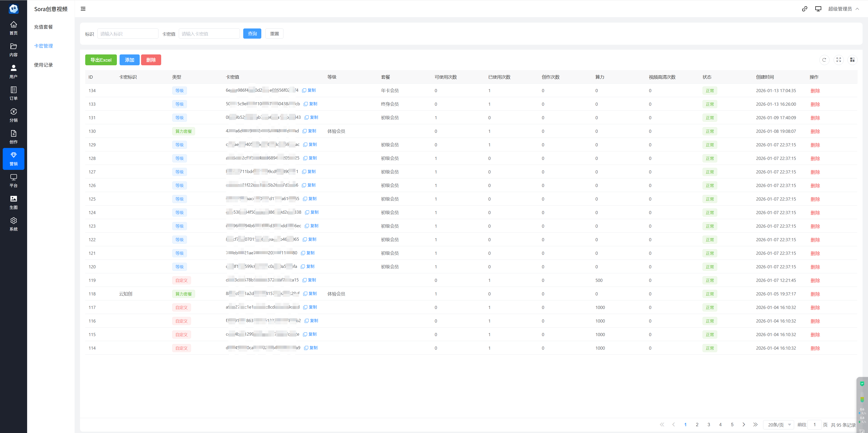Open the 充值套餐 menu item
Viewport: 868px width, 433px height.
click(43, 27)
